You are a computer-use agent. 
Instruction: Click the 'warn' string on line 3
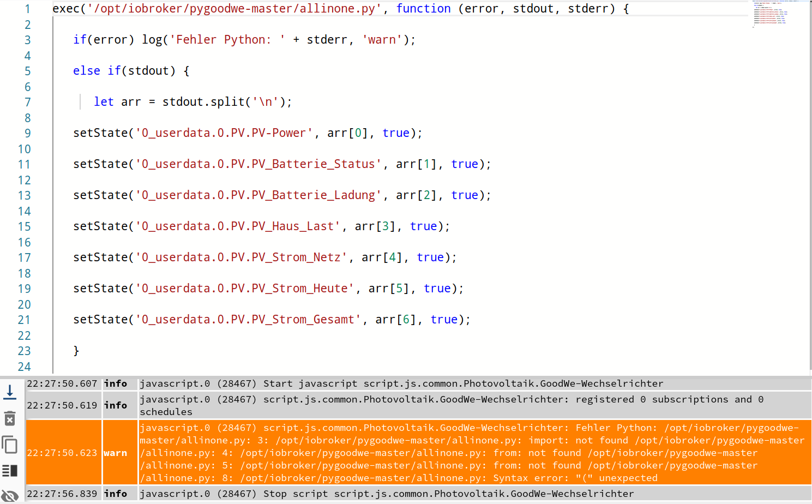[x=382, y=40]
